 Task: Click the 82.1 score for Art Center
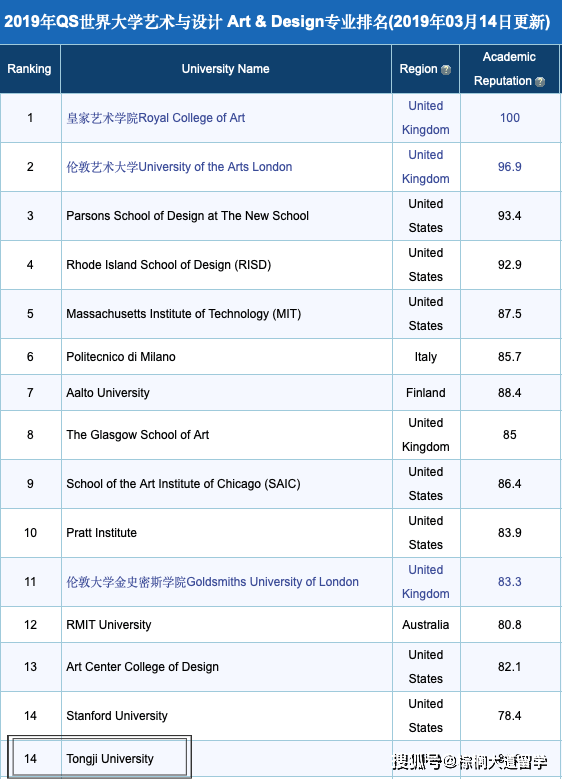pyautogui.click(x=509, y=667)
